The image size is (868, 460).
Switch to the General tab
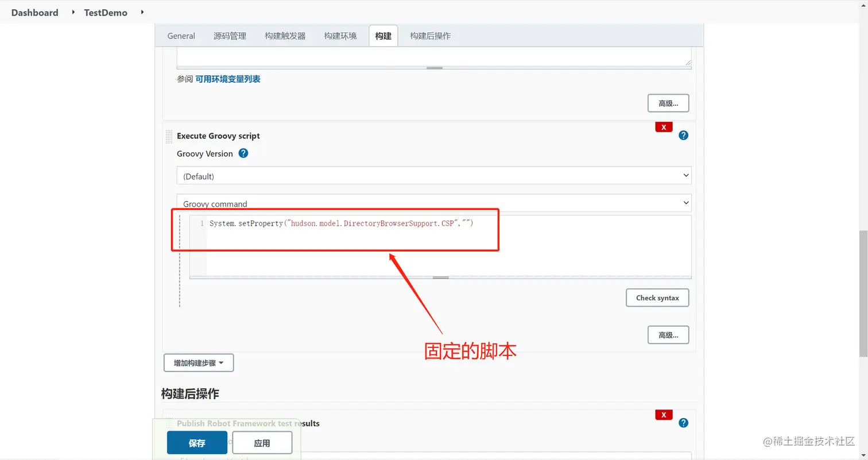(181, 36)
